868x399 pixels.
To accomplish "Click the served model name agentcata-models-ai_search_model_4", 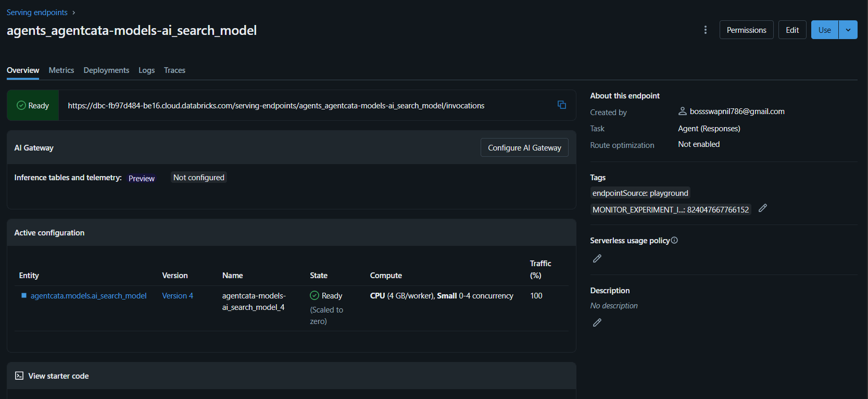I will tap(254, 301).
